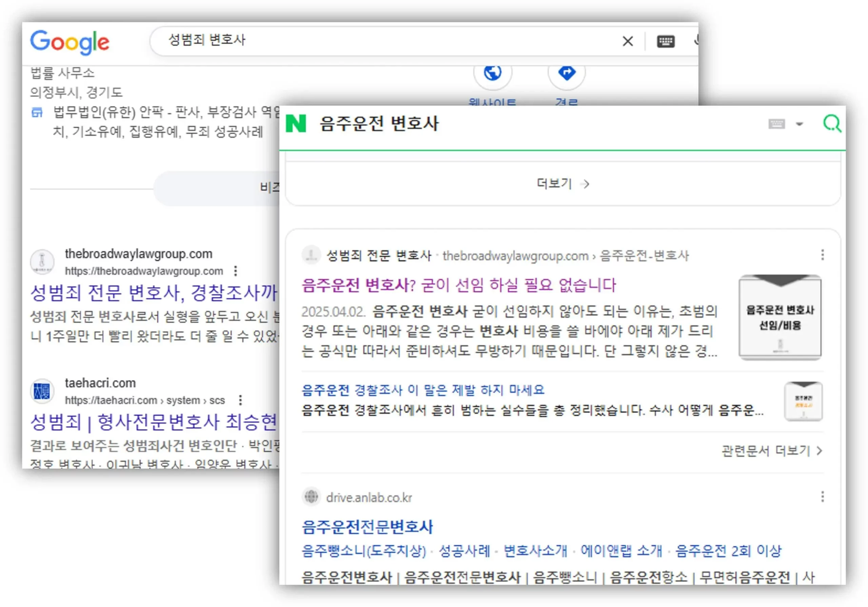This screenshot has height=607, width=868.
Task: Open the result 성범죄 전문 변호사, 경찰조사까
Action: tap(154, 293)
